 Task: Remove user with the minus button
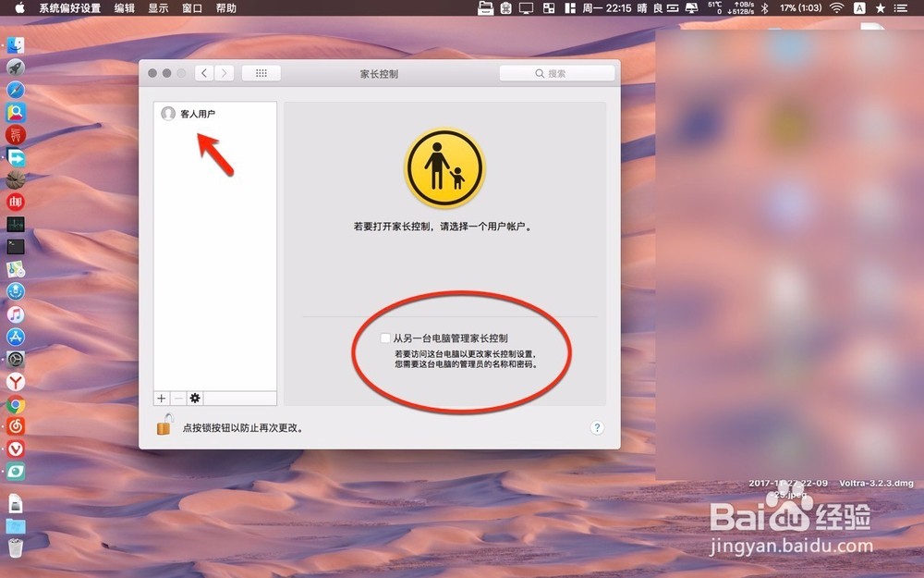(x=178, y=398)
